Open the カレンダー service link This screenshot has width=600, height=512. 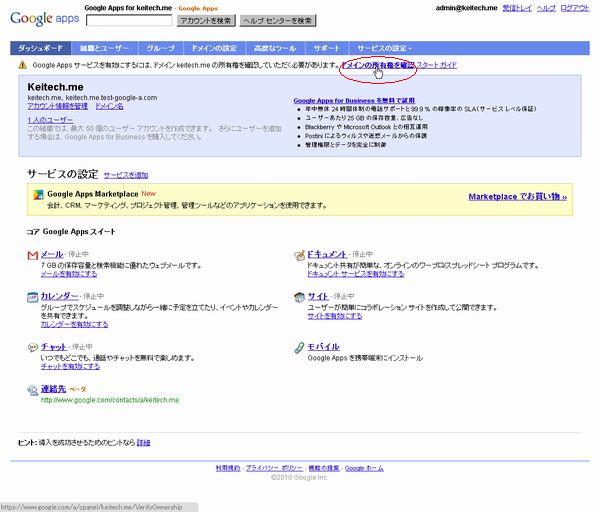pyautogui.click(x=60, y=296)
